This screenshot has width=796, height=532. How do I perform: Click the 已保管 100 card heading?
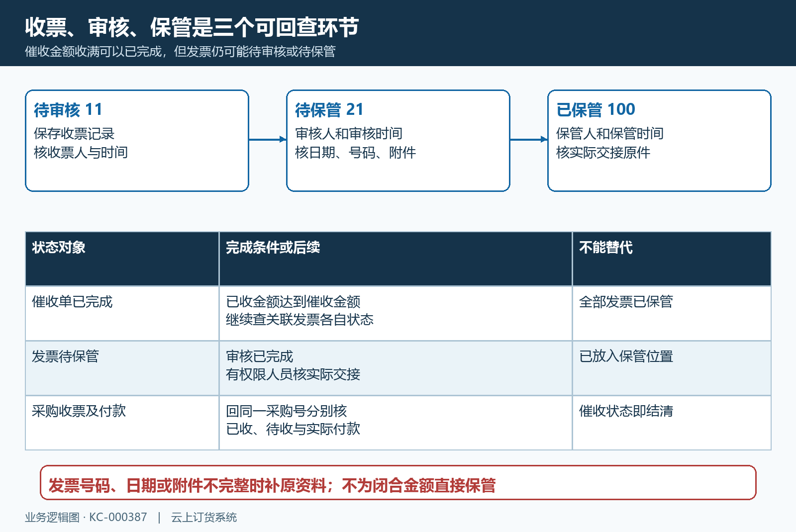click(x=596, y=109)
